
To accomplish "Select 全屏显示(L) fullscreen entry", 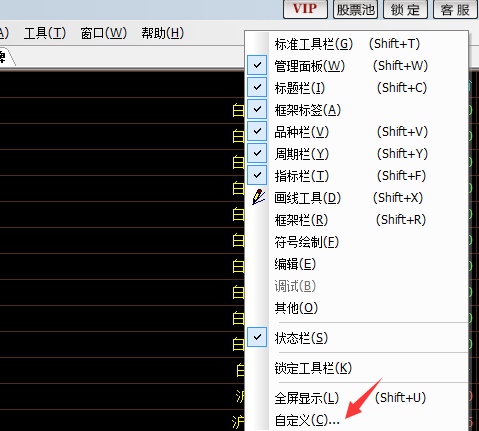I will (357, 398).
